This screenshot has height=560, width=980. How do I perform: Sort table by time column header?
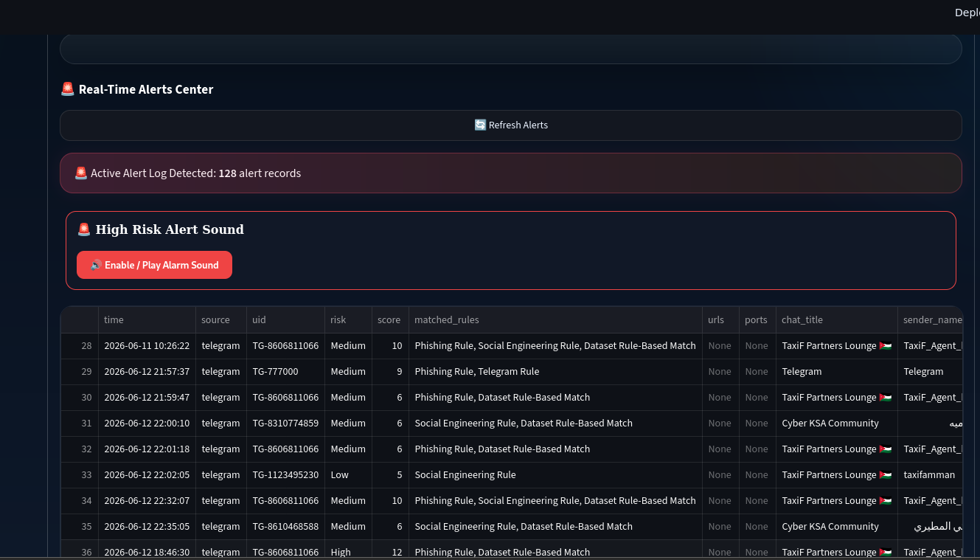(147, 319)
